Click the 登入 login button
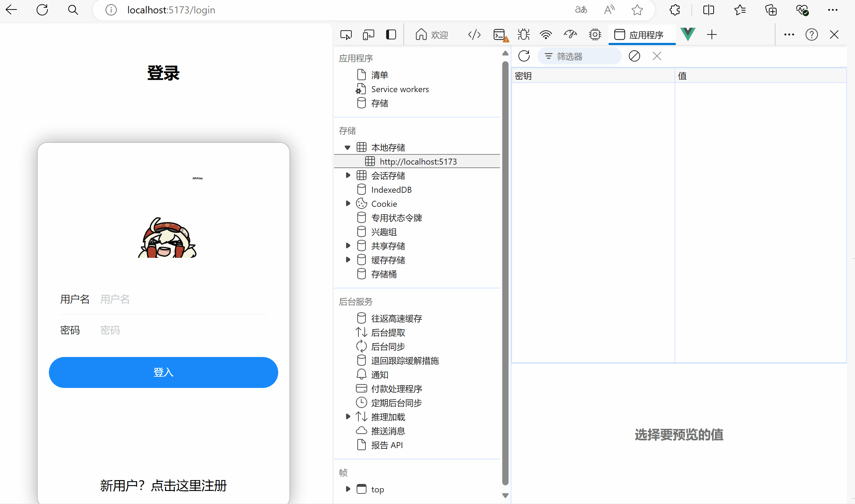The width and height of the screenshot is (855, 504). pyautogui.click(x=163, y=372)
